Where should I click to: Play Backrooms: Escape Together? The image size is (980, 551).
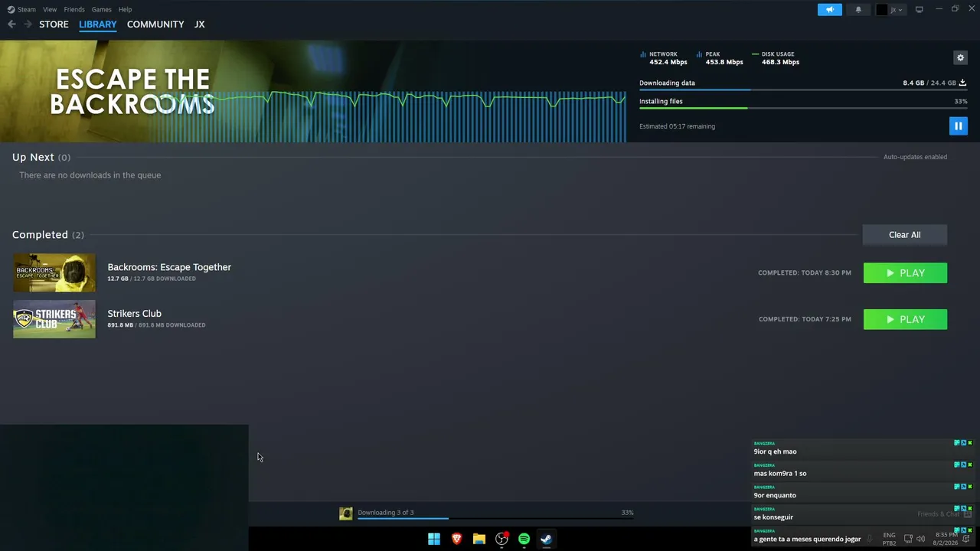905,273
